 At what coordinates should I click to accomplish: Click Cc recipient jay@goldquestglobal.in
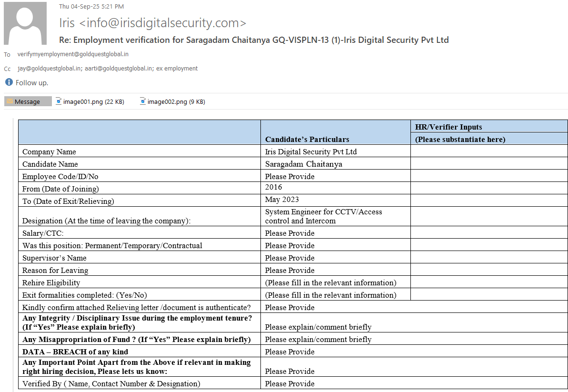[49, 68]
